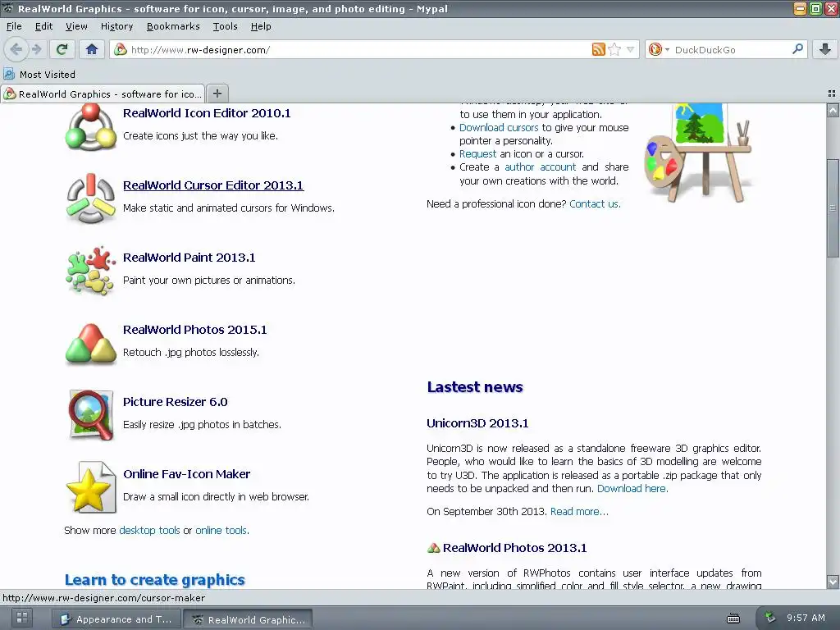Click small icon beside RealWorld Photos 2013.1 news
840x630 pixels.
pos(433,548)
